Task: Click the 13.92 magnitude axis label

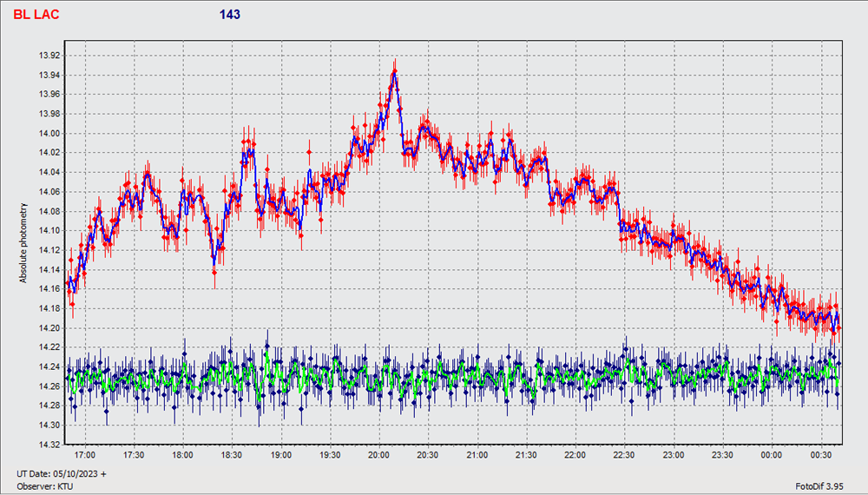Action: click(x=50, y=56)
